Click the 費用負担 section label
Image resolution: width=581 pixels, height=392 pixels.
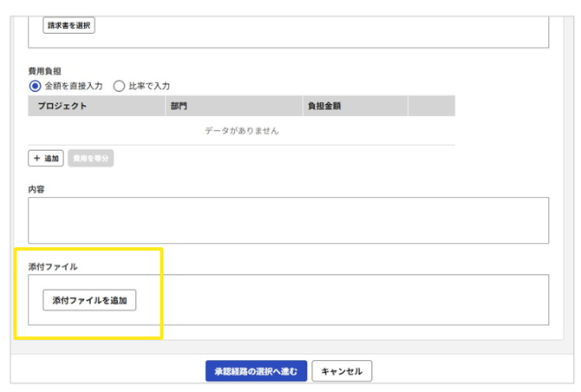click(44, 71)
